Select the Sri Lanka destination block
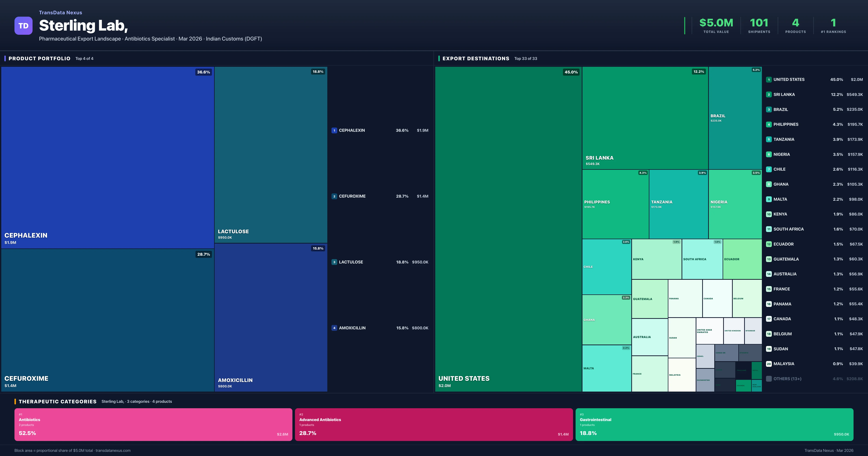Image resolution: width=868 pixels, height=456 pixels. click(645, 118)
